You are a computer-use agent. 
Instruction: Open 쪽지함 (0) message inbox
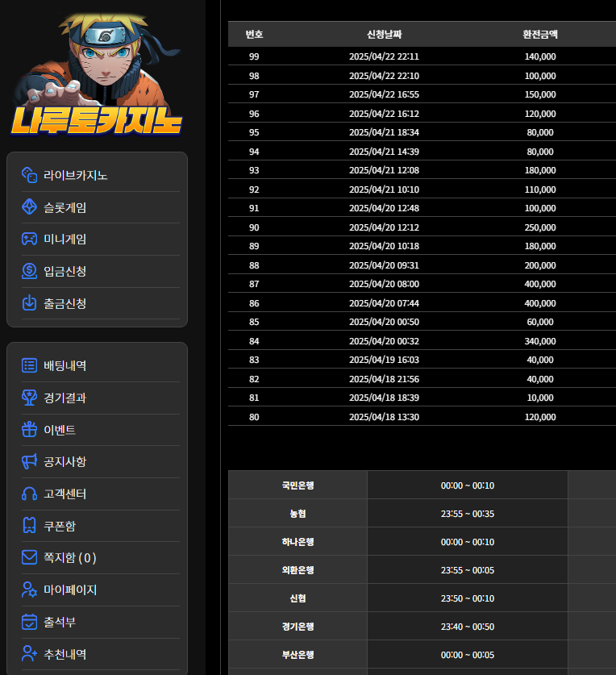(69, 557)
